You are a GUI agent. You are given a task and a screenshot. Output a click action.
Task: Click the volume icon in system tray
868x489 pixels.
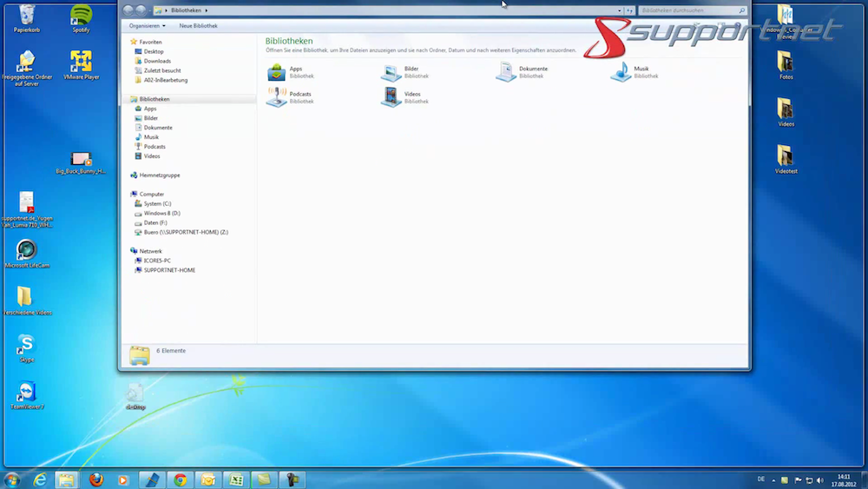point(820,480)
